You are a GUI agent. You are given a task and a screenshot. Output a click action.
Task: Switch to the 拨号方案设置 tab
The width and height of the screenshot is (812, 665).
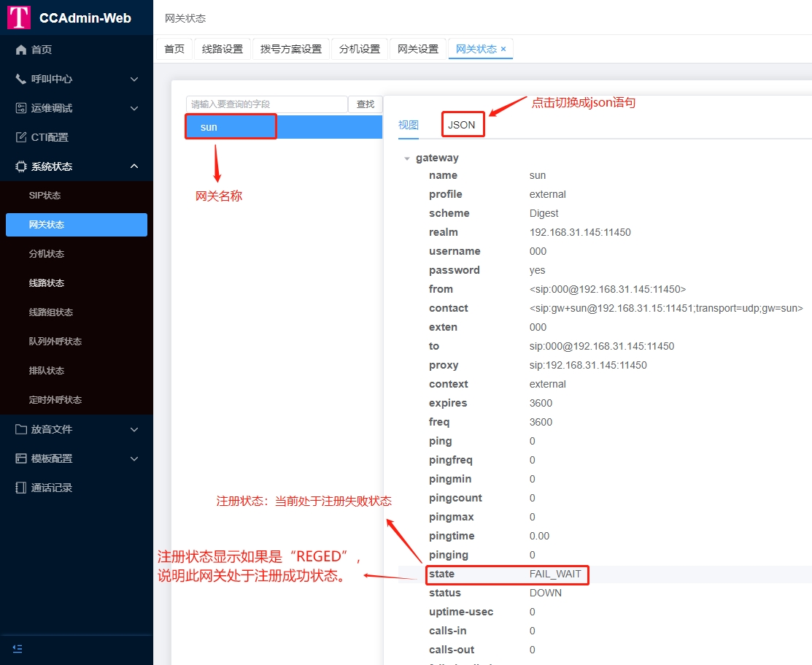(x=290, y=49)
